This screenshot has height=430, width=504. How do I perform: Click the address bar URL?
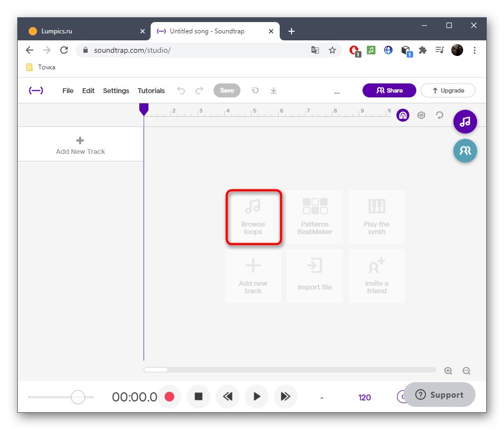pos(132,50)
